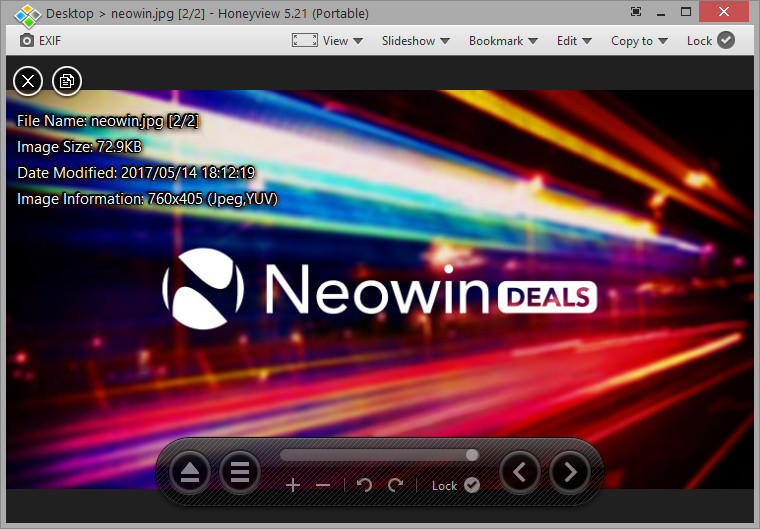
Task: Expand the Bookmark dropdown arrow
Action: pyautogui.click(x=533, y=41)
